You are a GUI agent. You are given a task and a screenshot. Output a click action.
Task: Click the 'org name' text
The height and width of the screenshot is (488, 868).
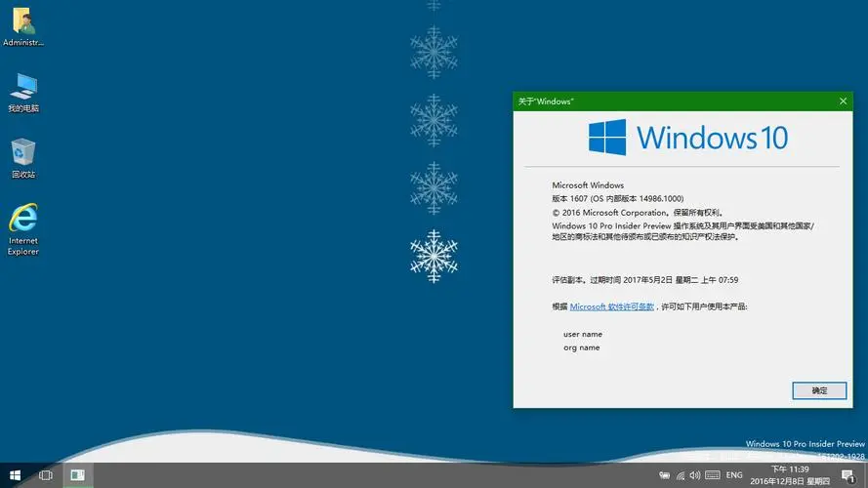tap(581, 347)
